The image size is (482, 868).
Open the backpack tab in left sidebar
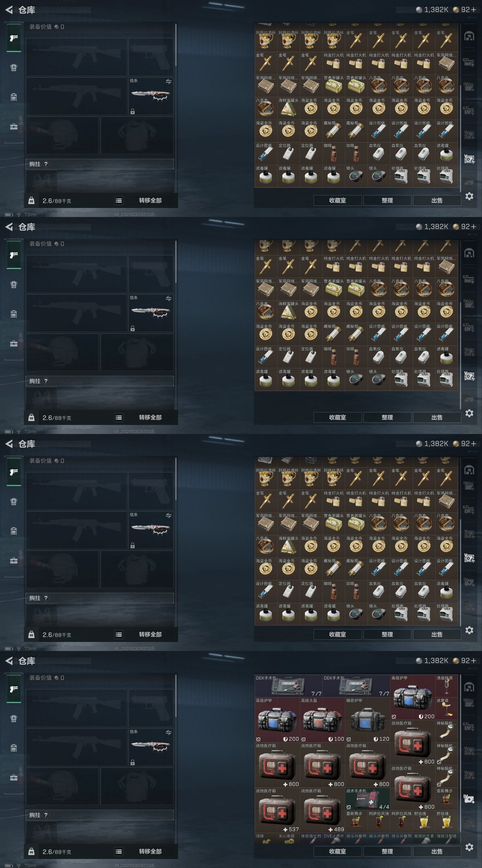(x=14, y=748)
